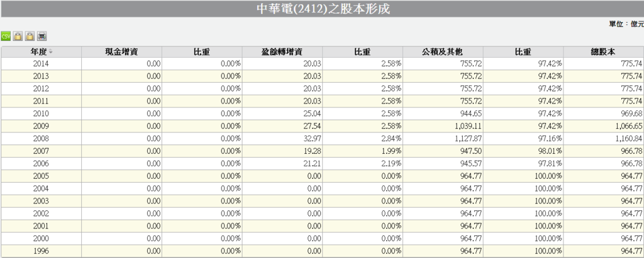Select the 2000 year cell
Screen dimensions: 644x258
(x=41, y=239)
